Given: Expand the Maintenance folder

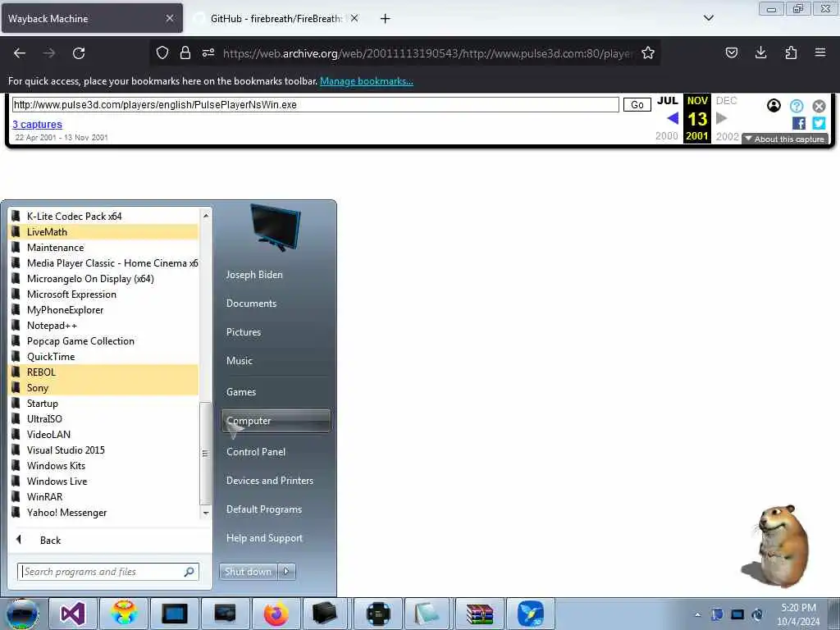Looking at the screenshot, I should click(x=104, y=248).
